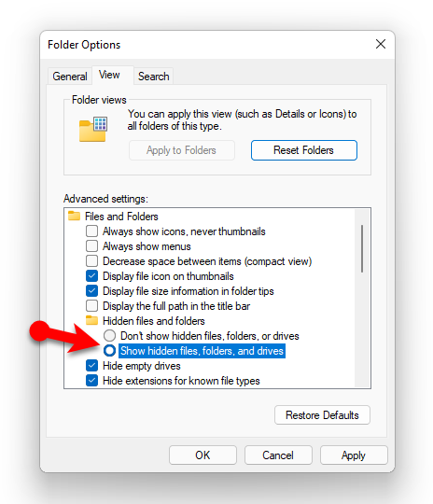Toggle Display file size information checkbox
The width and height of the screenshot is (433, 504).
pyautogui.click(x=92, y=291)
